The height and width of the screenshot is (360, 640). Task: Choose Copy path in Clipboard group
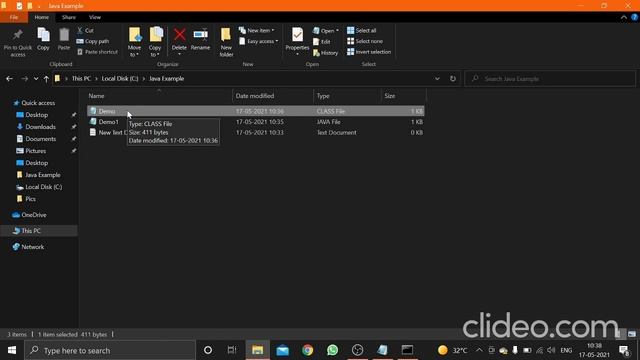pos(93,41)
